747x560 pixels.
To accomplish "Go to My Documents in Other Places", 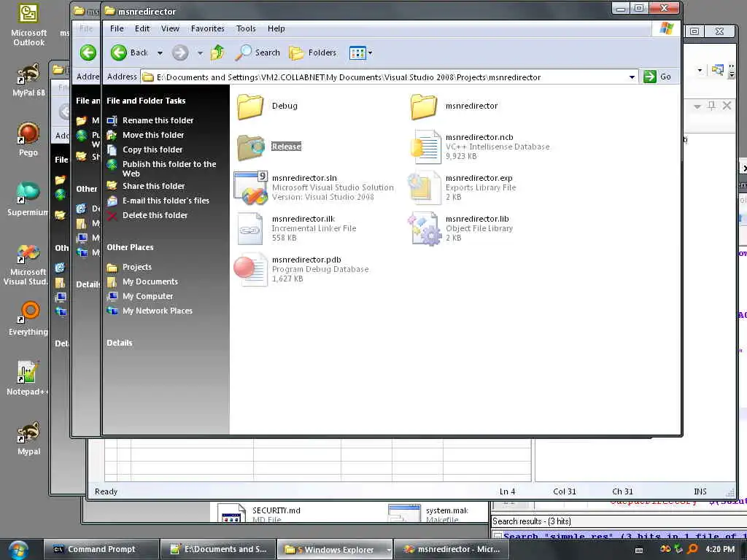I will (x=150, y=282).
